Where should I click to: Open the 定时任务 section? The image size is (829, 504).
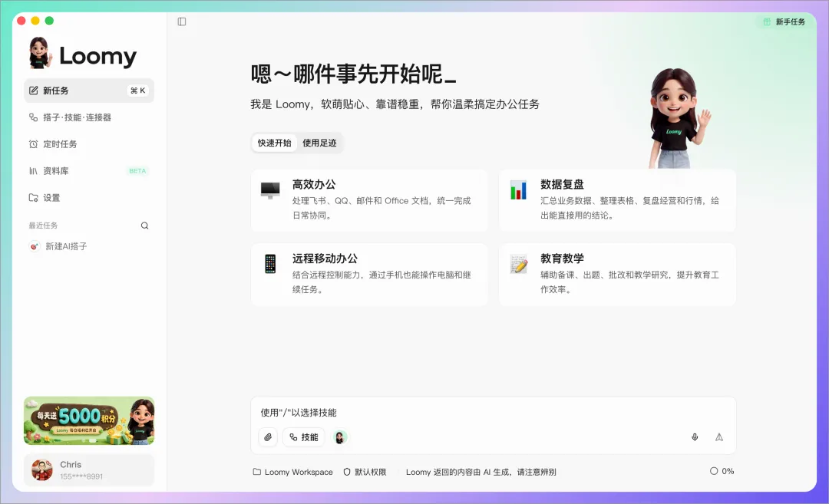coord(89,144)
